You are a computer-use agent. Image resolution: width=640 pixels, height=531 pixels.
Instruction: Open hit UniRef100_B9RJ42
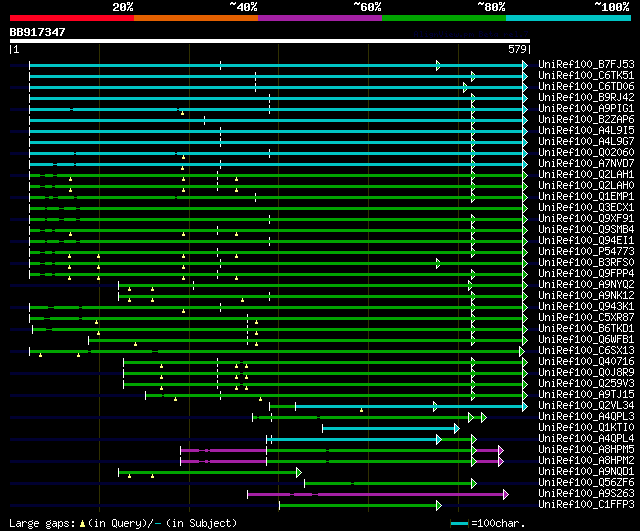(586, 98)
